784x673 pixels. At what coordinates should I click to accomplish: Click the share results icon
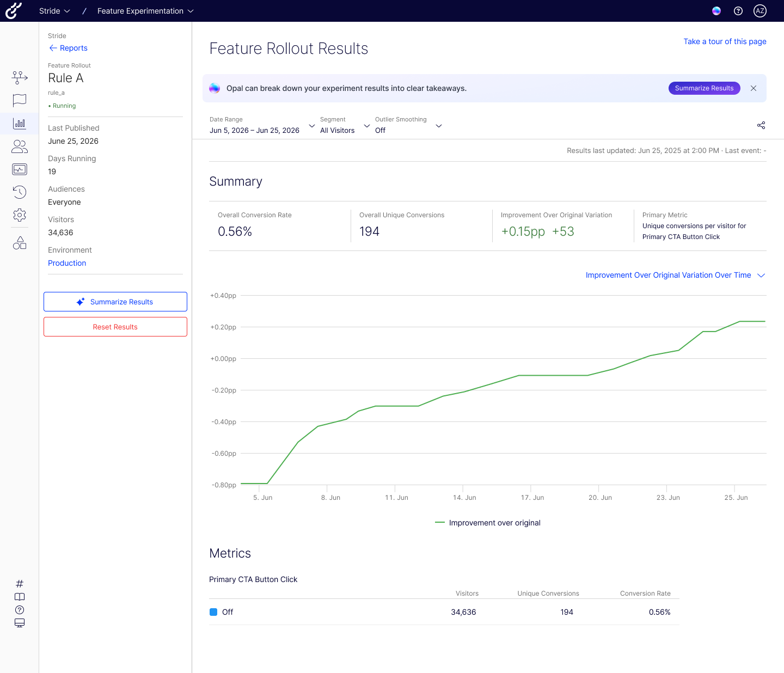pyautogui.click(x=761, y=125)
